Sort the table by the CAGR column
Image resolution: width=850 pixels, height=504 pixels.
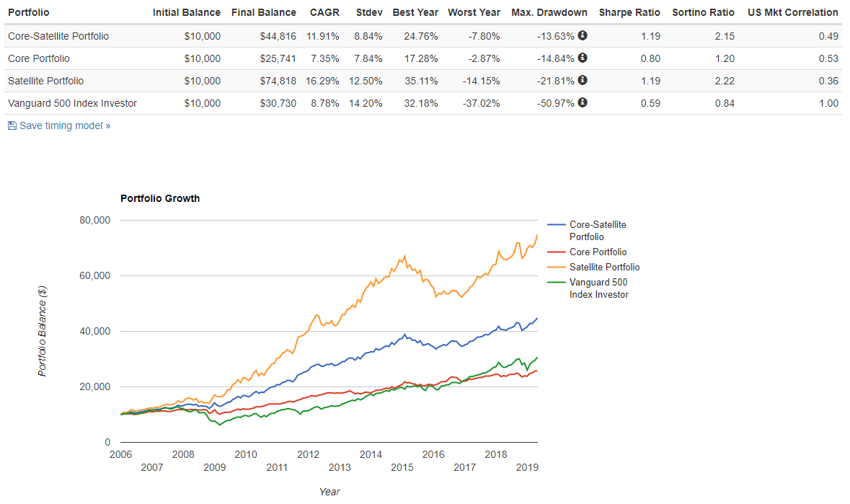(x=324, y=12)
